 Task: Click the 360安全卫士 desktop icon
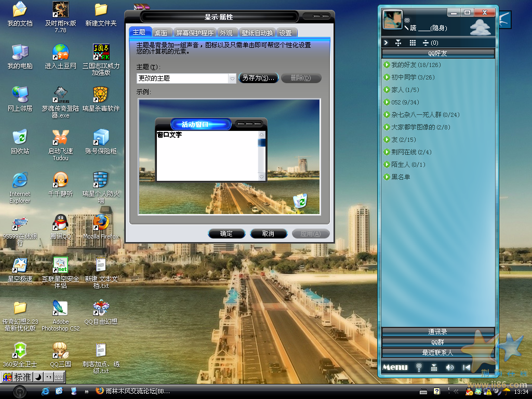pyautogui.click(x=20, y=351)
